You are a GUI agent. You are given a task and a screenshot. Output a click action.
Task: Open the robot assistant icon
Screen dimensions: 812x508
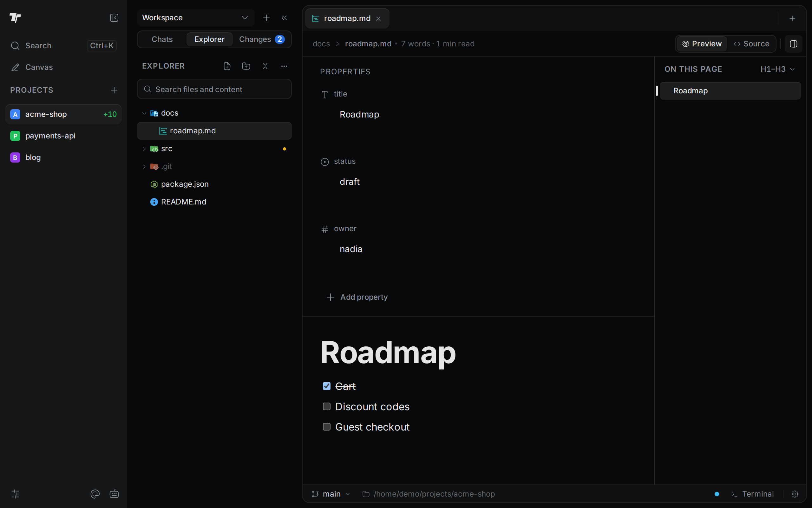114,493
